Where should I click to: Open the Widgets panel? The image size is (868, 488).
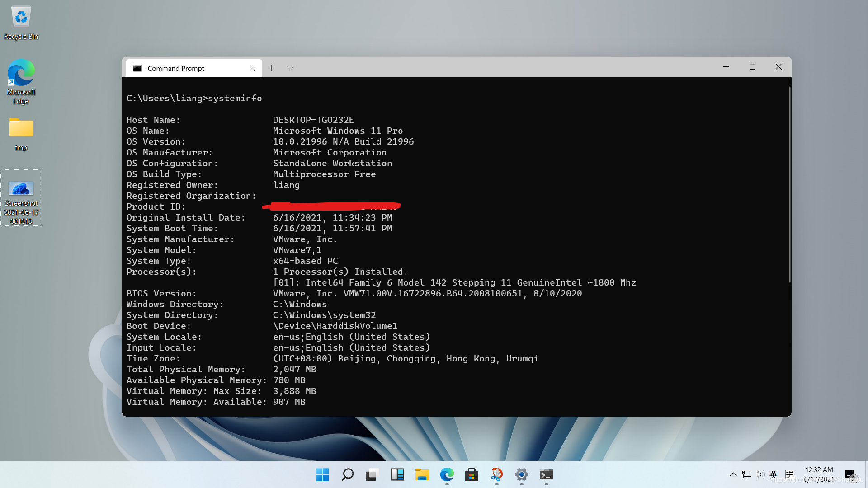(x=397, y=475)
